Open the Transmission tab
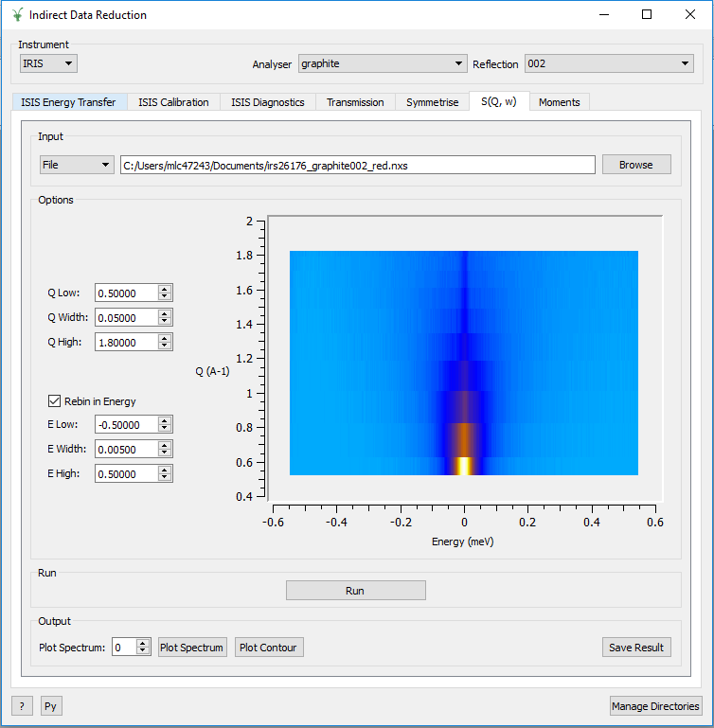The height and width of the screenshot is (728, 714). coord(355,102)
